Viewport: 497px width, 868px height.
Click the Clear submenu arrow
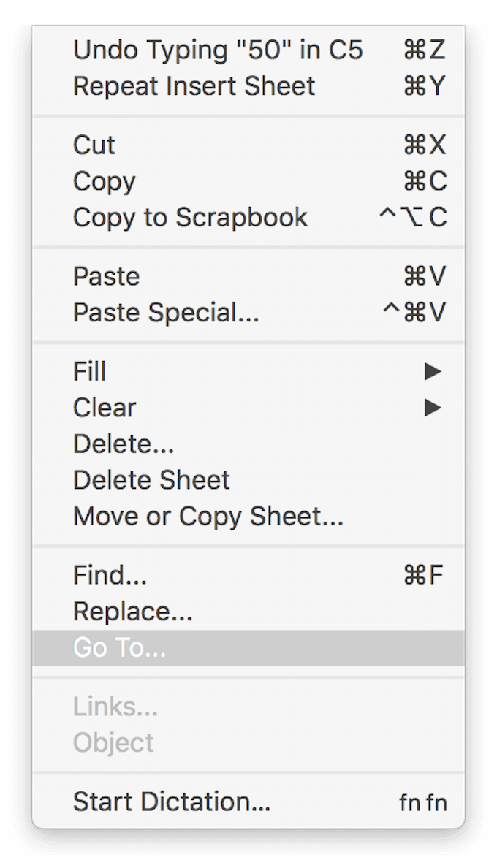433,408
